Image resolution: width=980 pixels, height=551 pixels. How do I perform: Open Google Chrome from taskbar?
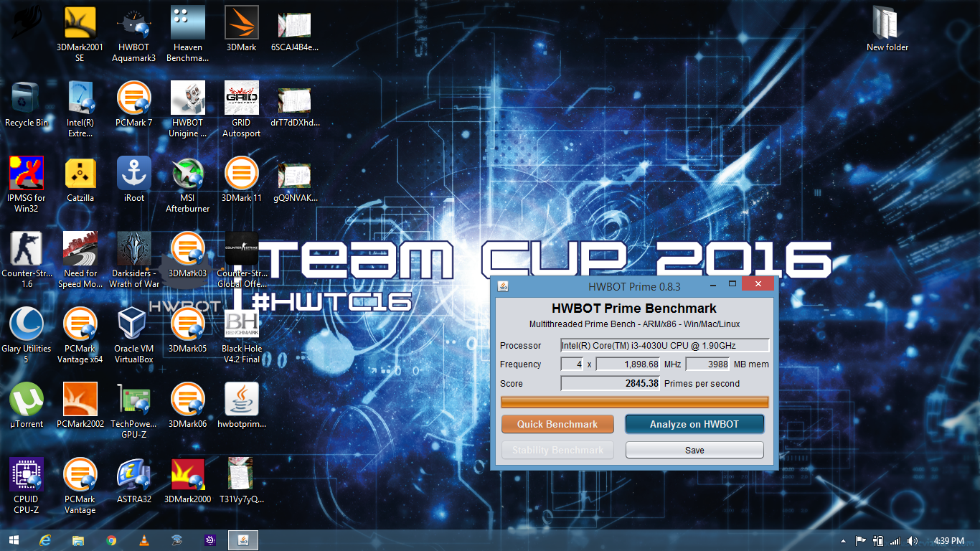click(x=111, y=540)
